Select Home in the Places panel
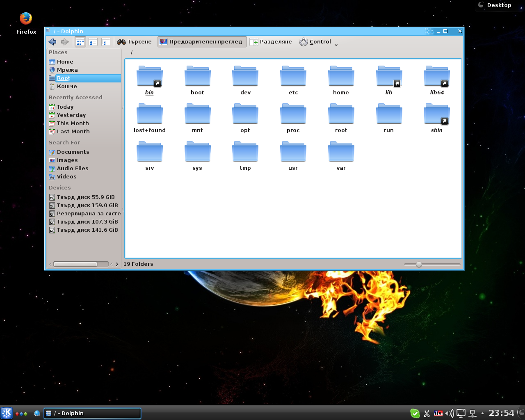This screenshot has height=420, width=525. tap(65, 62)
